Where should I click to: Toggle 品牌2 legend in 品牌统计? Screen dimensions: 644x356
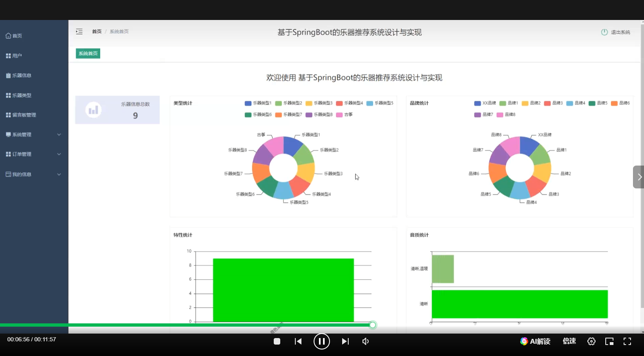coord(531,103)
